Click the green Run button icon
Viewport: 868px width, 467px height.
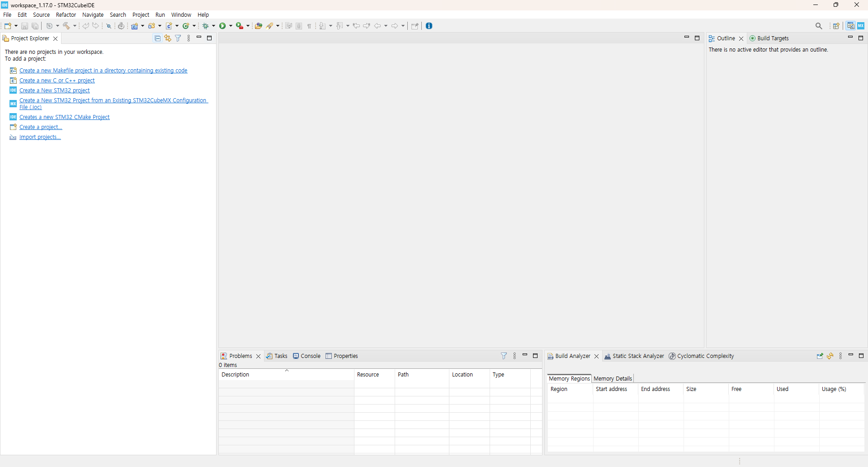[222, 26]
